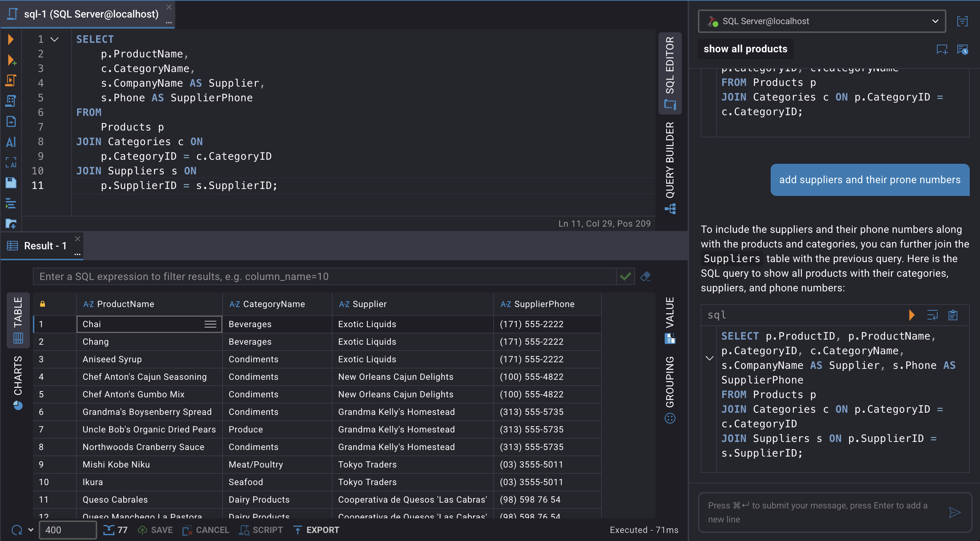
Task: Collapse the SELECT statement fold at line 1
Action: coord(55,39)
